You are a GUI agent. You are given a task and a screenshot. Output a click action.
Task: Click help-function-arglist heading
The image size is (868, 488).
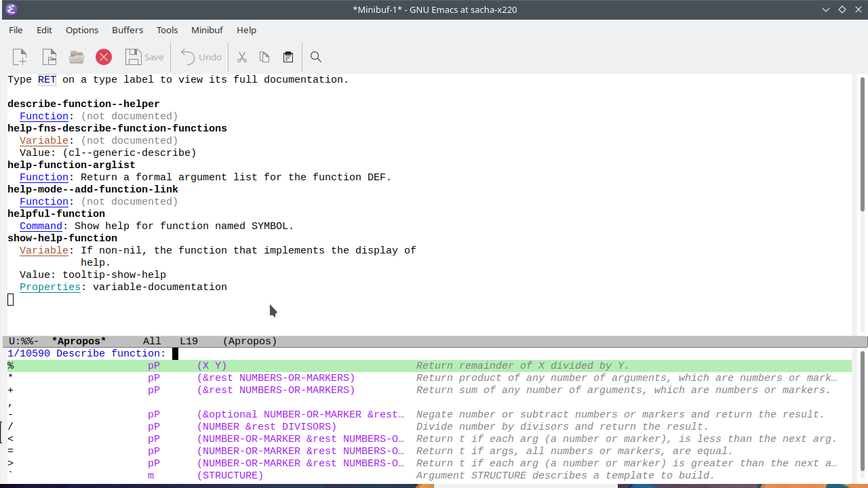tap(71, 165)
